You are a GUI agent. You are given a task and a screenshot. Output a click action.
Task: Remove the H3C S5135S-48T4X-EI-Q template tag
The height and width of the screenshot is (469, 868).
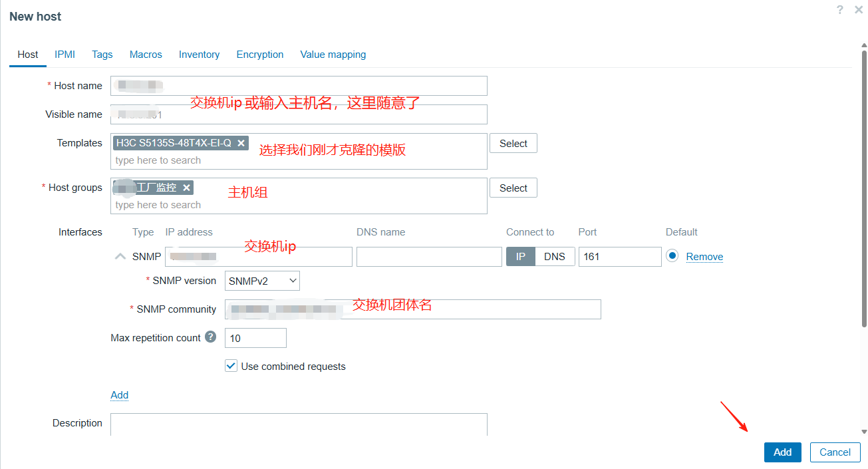[241, 143]
